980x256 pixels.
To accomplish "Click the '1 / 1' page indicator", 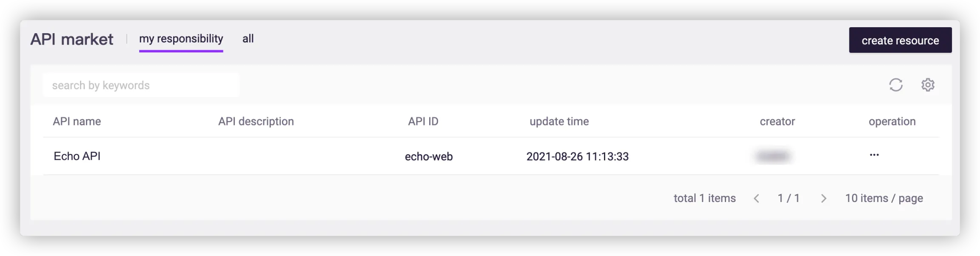I will click(789, 199).
